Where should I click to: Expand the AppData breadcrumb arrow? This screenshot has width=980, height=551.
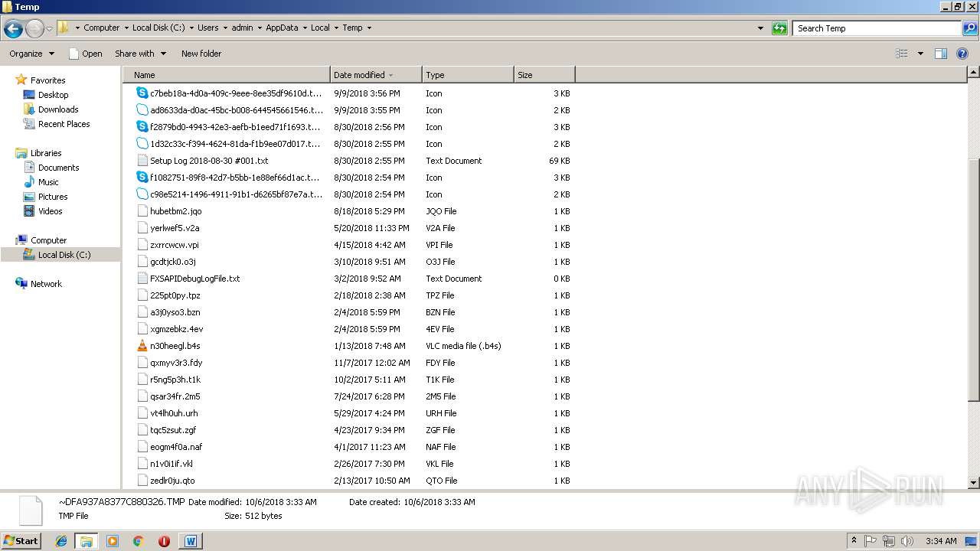coord(304,28)
